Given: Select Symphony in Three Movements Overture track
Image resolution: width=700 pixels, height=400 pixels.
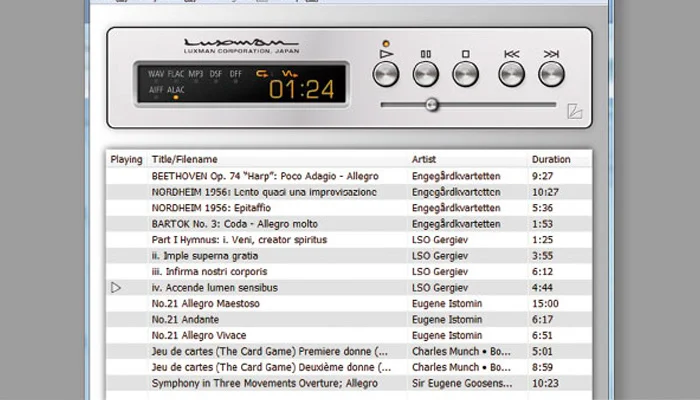Looking at the screenshot, I should (x=264, y=383).
